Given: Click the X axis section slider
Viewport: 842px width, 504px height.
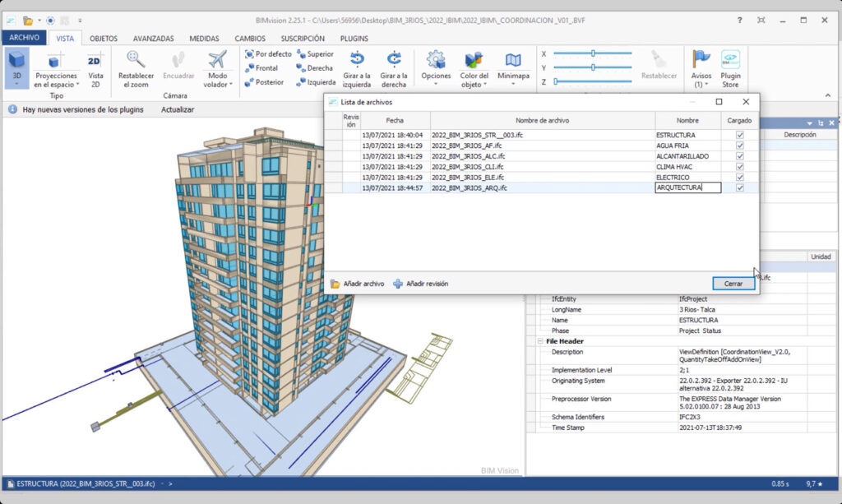Looking at the screenshot, I should [593, 53].
